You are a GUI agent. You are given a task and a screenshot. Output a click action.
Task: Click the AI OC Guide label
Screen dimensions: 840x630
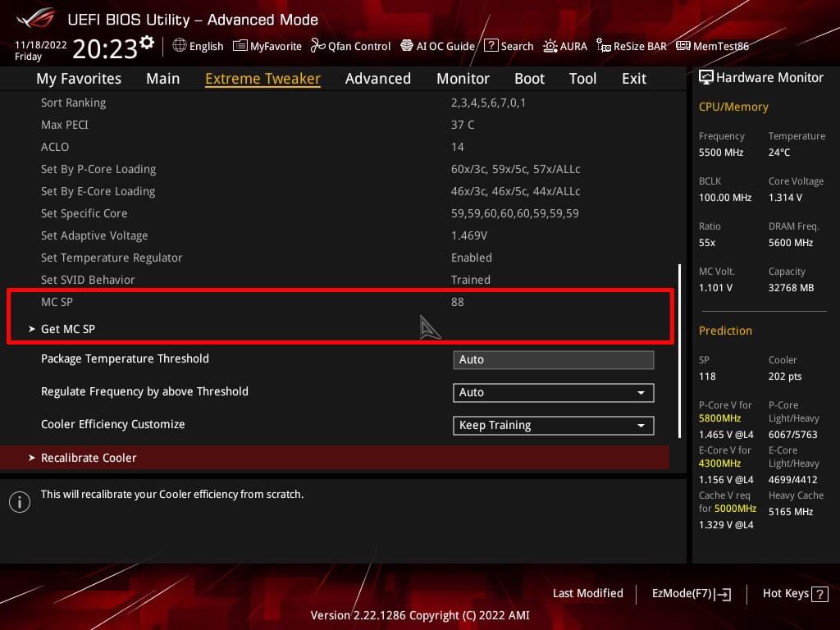(x=445, y=46)
